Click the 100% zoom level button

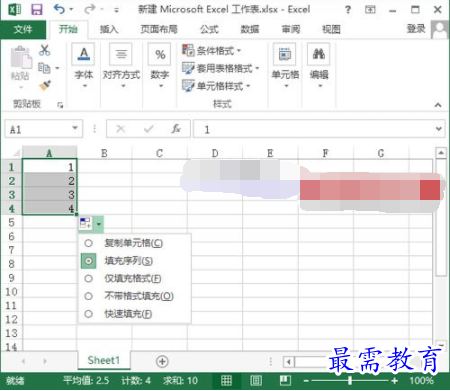click(421, 380)
